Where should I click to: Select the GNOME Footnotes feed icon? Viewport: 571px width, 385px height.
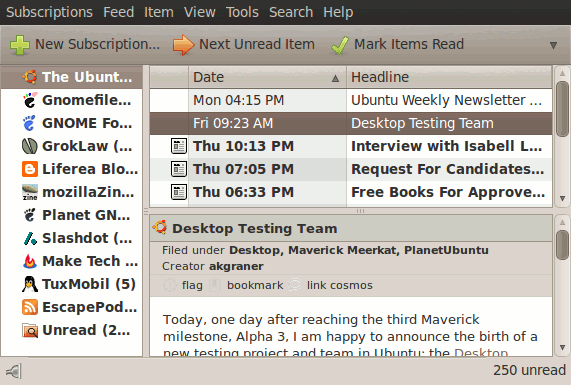[29, 123]
